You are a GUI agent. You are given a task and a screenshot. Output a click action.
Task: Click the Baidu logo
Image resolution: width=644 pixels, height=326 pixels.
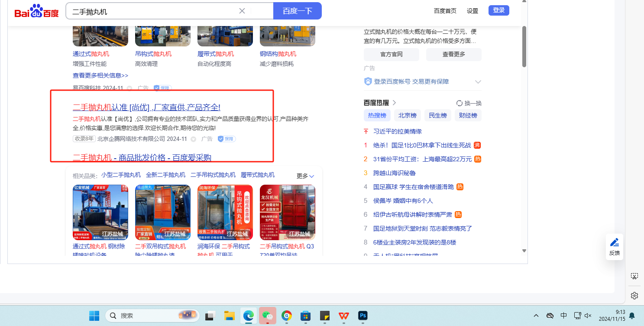coord(36,11)
